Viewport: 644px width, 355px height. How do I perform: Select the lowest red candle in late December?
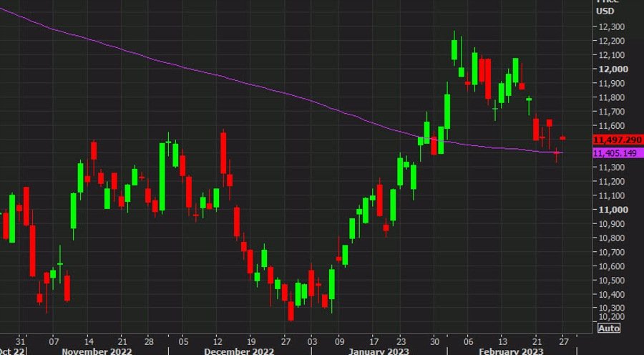pos(291,311)
